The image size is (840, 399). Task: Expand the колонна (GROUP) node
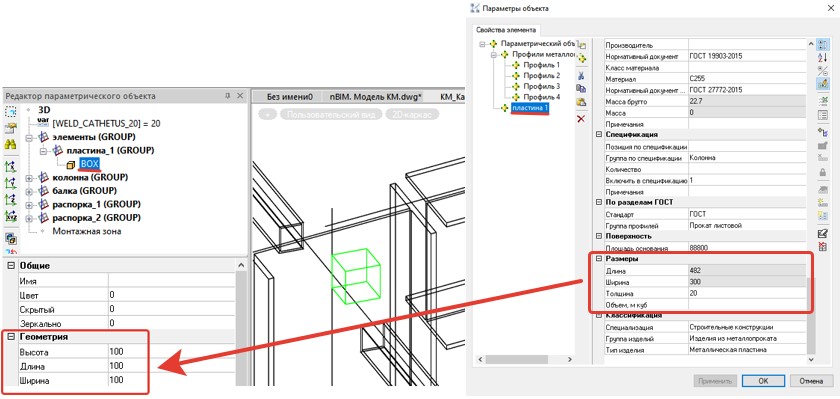29,177
